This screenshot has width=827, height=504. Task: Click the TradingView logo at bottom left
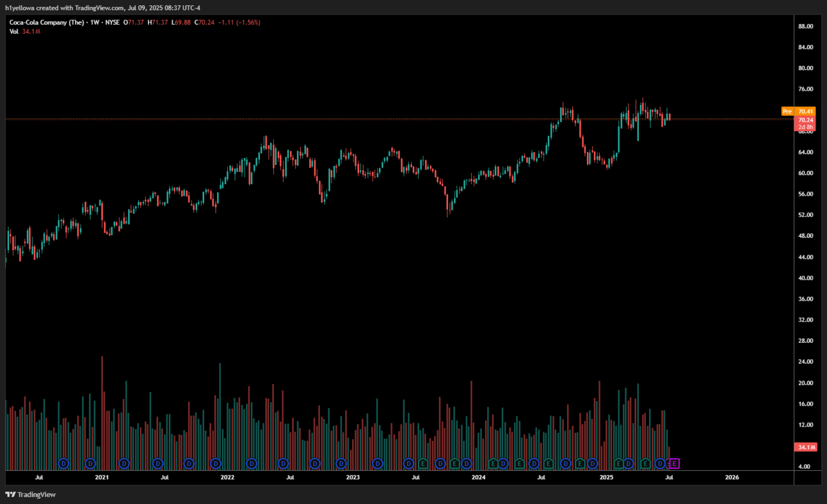[x=30, y=494]
